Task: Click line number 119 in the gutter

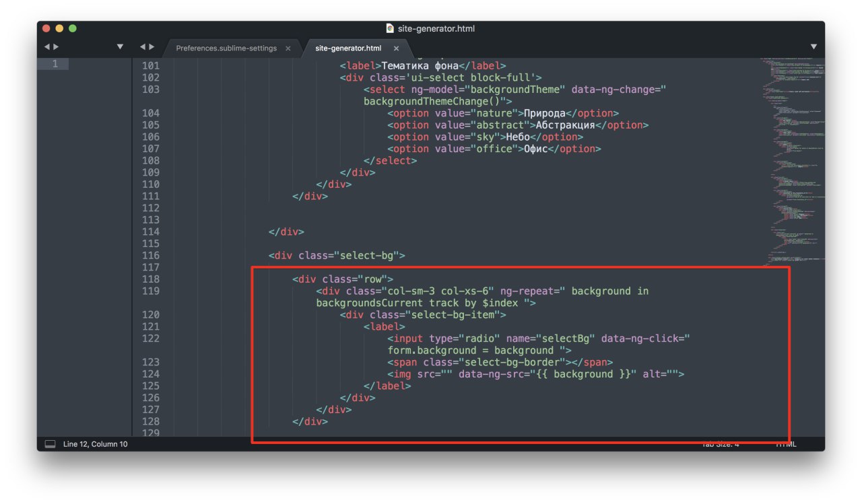Action: coord(151,291)
